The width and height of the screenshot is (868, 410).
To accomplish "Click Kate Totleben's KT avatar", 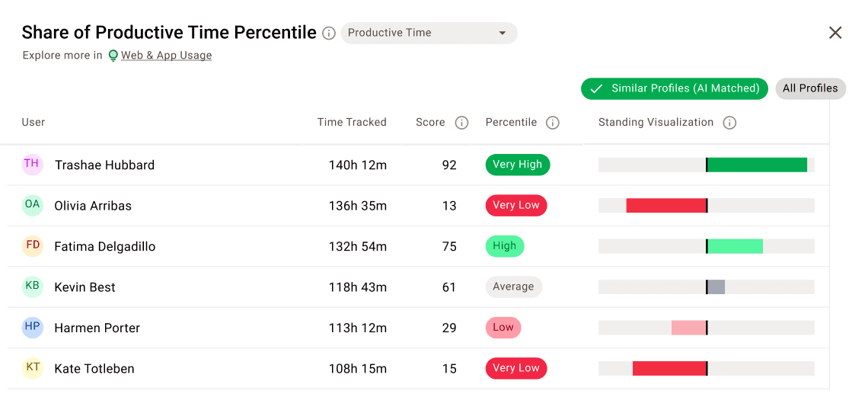I will coord(32,368).
